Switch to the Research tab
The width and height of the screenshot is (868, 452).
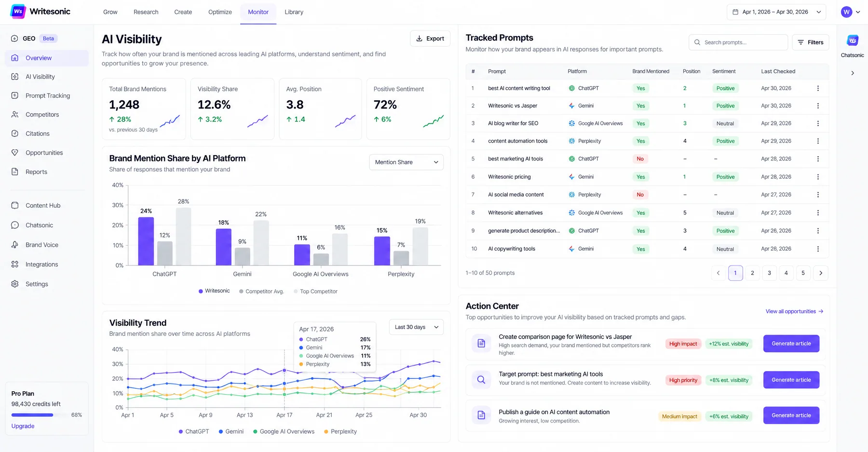(x=146, y=12)
